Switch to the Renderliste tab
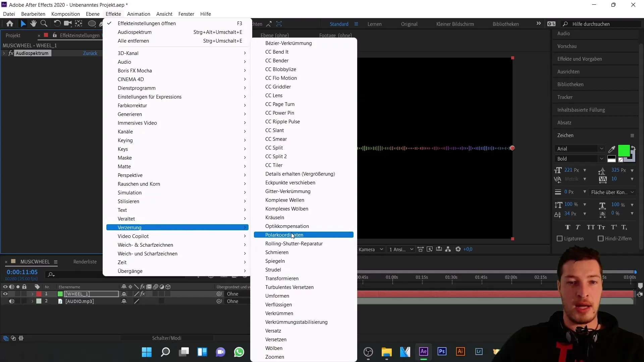This screenshot has width=644, height=362. click(x=85, y=262)
